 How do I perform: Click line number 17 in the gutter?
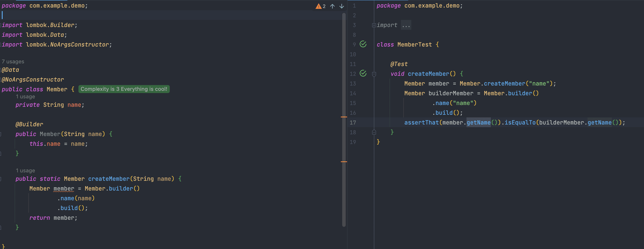(x=353, y=123)
